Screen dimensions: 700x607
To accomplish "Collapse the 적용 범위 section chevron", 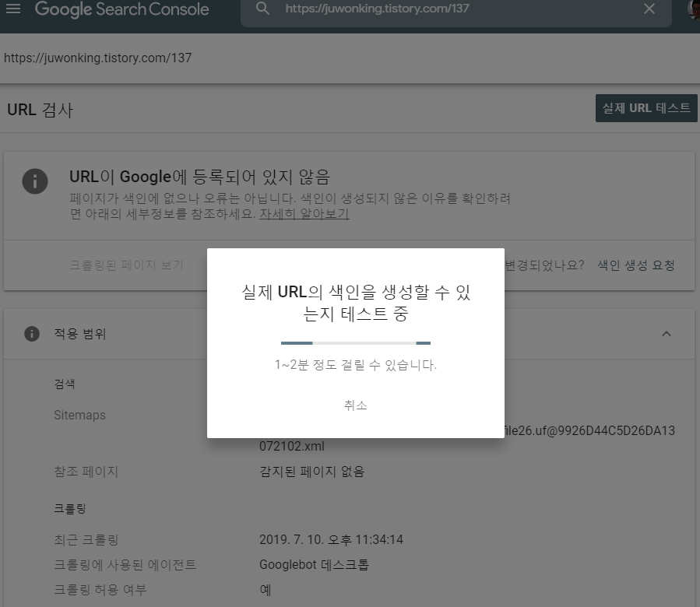I will click(x=666, y=333).
